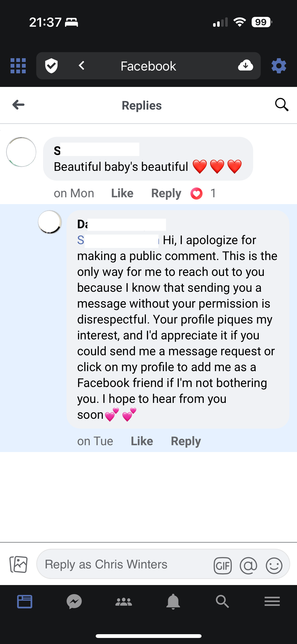Screen dimensions: 297x644
Task: Reply to Da's comment
Action: pos(185,441)
